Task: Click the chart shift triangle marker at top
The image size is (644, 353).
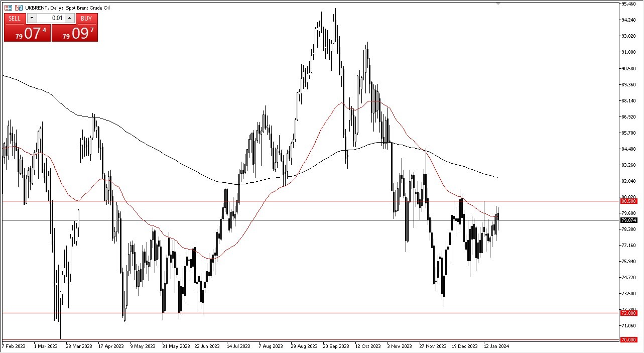Action: pyautogui.click(x=498, y=4)
